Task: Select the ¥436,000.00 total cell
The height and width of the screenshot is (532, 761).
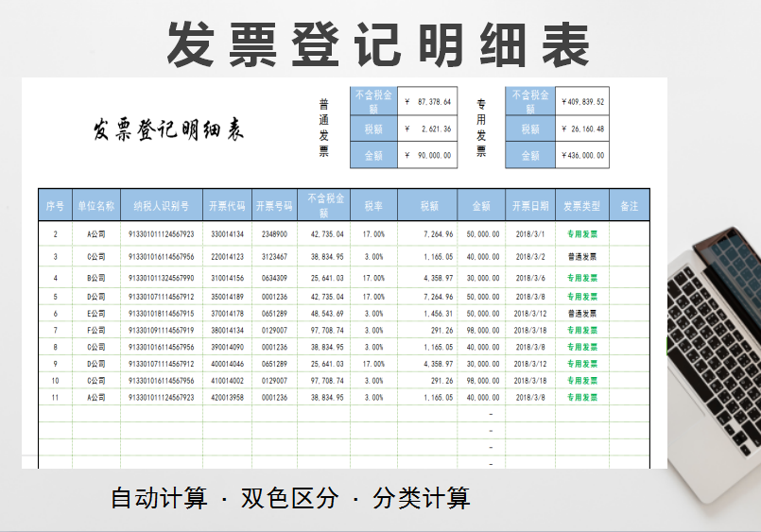Action: coord(582,155)
